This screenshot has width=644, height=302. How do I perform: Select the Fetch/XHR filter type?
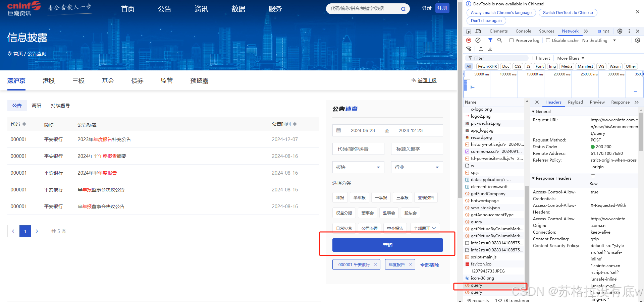tap(487, 66)
